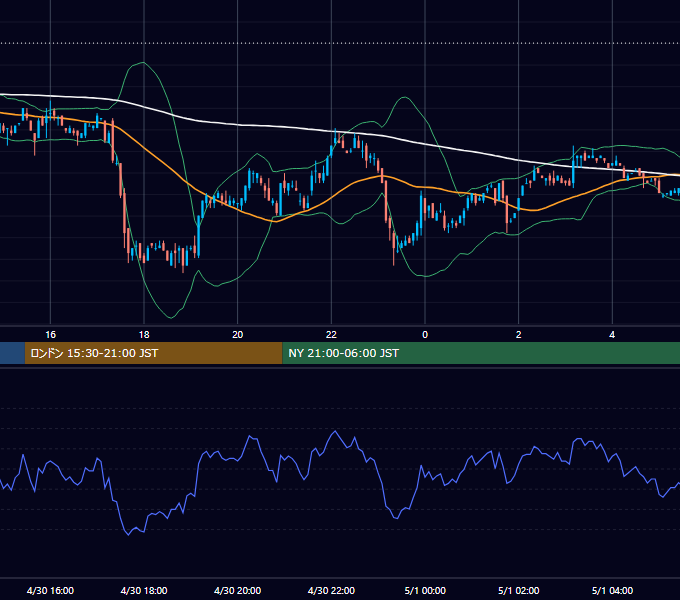Click the 4 hour label on the chart axis
This screenshot has width=680, height=600.
pyautogui.click(x=612, y=335)
